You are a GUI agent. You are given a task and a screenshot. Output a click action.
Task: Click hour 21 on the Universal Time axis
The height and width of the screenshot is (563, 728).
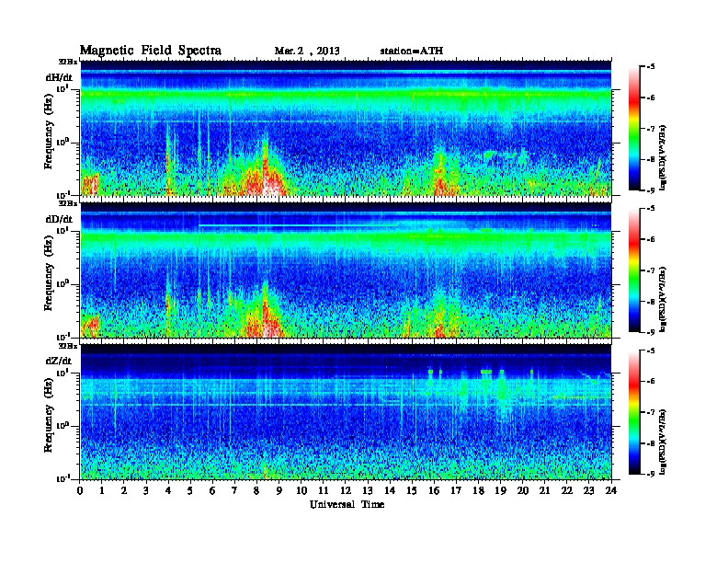click(544, 490)
